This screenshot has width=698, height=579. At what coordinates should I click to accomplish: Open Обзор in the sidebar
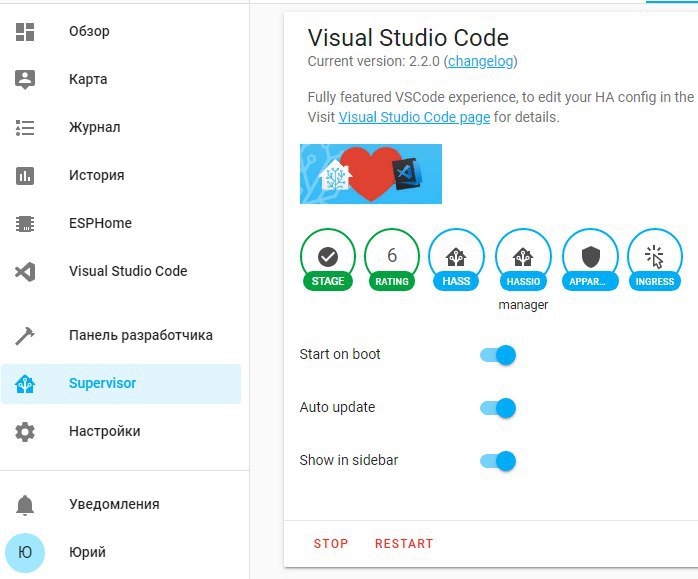point(121,32)
